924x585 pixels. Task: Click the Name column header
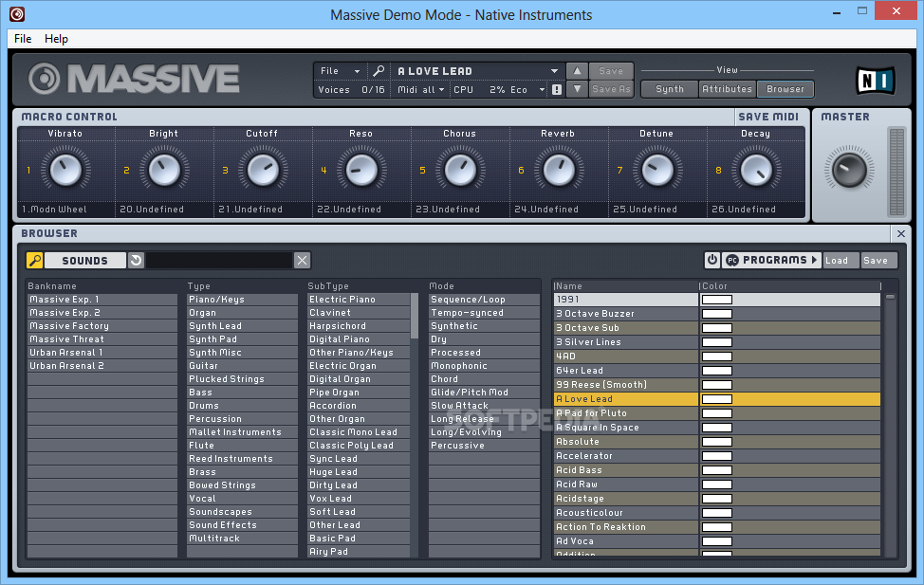click(x=625, y=285)
